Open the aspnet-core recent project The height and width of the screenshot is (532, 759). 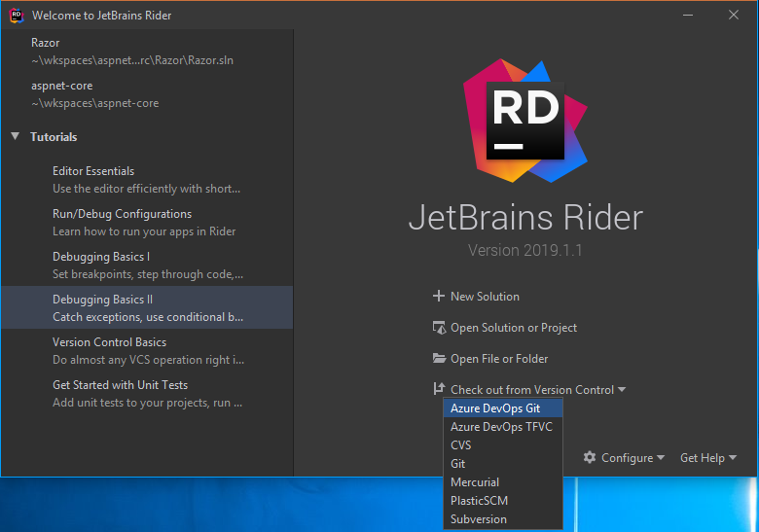(147, 94)
